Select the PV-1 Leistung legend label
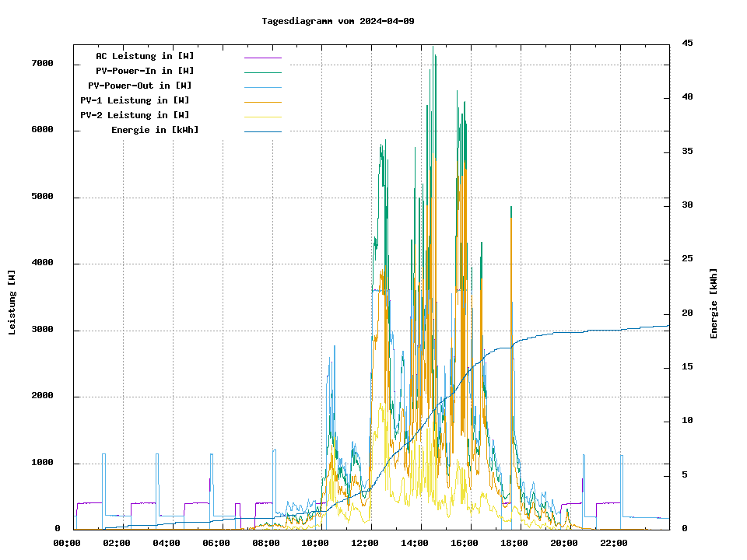The width and height of the screenshot is (747, 560). (x=135, y=100)
